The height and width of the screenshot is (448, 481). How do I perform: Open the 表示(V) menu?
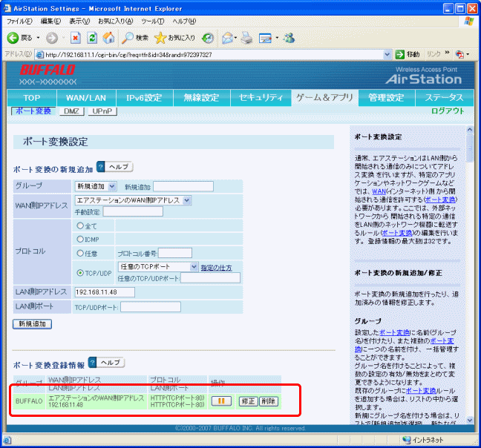click(x=79, y=22)
